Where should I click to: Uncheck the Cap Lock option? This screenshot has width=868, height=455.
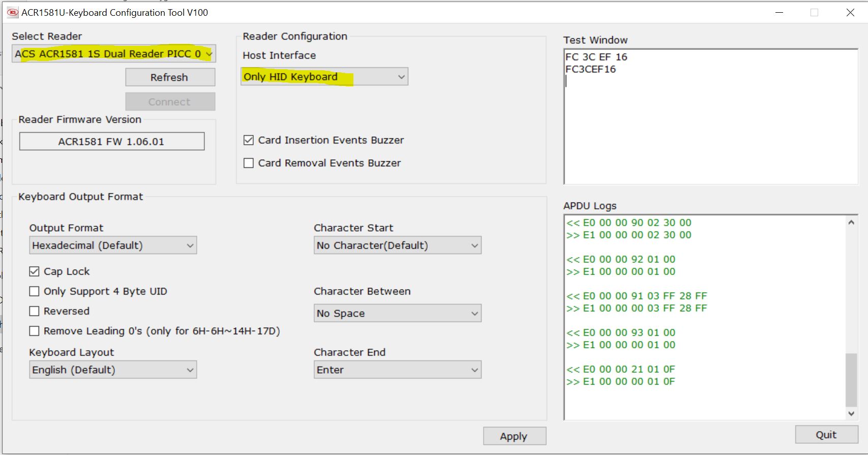[x=34, y=271]
